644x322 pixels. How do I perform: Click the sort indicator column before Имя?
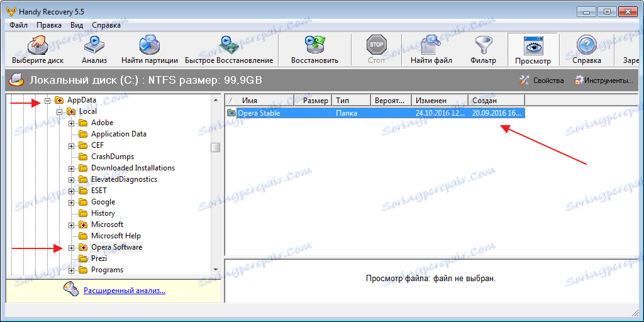(231, 100)
